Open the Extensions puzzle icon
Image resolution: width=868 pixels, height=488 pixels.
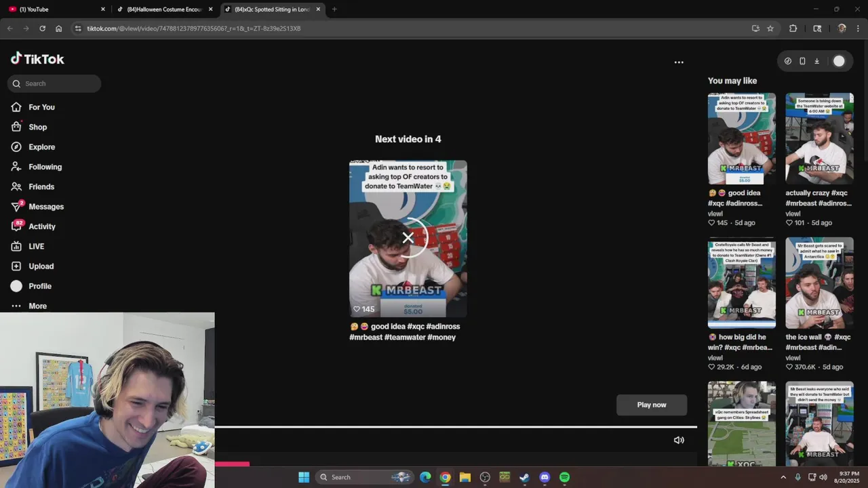point(793,28)
